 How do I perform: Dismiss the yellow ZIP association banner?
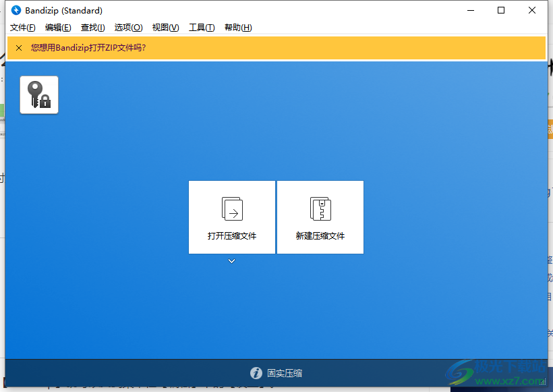(19, 48)
